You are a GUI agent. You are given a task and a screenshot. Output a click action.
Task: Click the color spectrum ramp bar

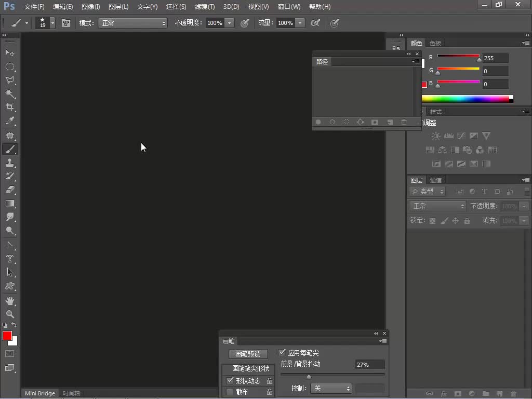[467, 99]
